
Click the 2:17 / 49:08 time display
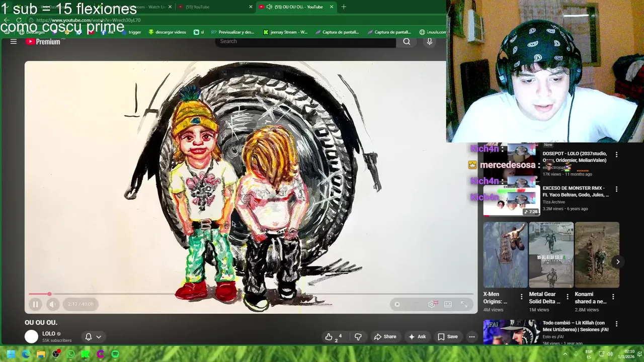click(x=80, y=304)
